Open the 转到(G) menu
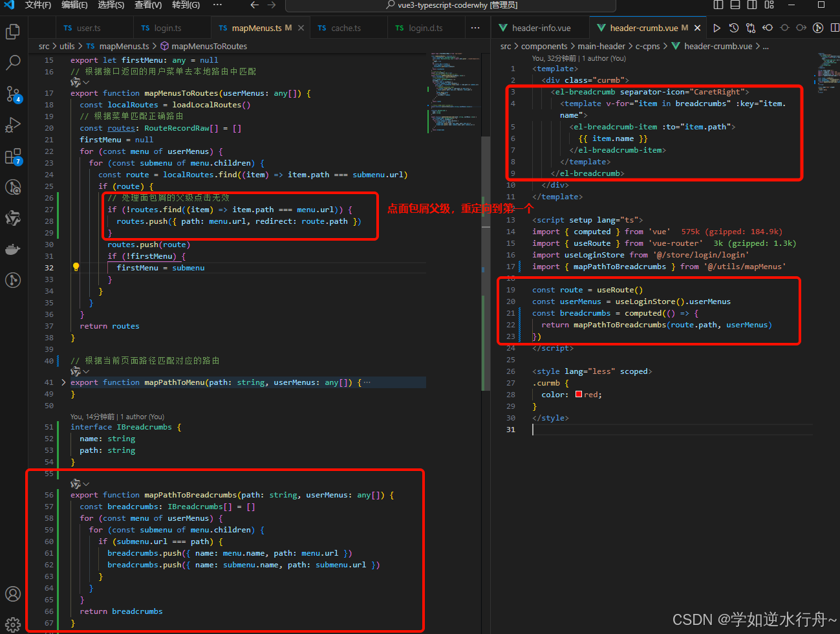This screenshot has width=840, height=634. click(186, 5)
